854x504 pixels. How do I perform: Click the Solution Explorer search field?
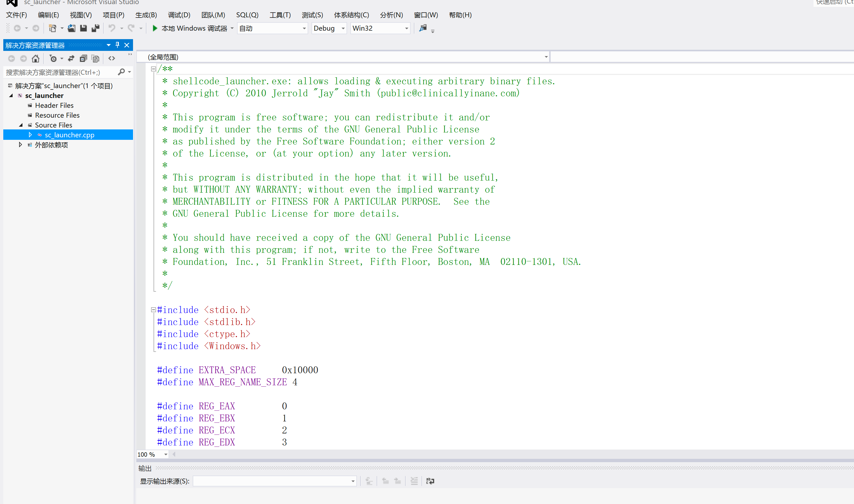pos(60,72)
